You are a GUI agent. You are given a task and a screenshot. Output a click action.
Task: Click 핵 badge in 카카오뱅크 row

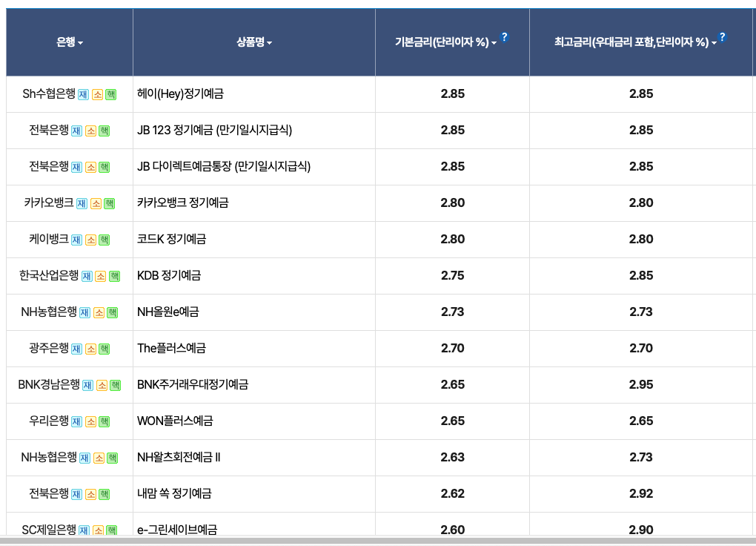point(110,204)
